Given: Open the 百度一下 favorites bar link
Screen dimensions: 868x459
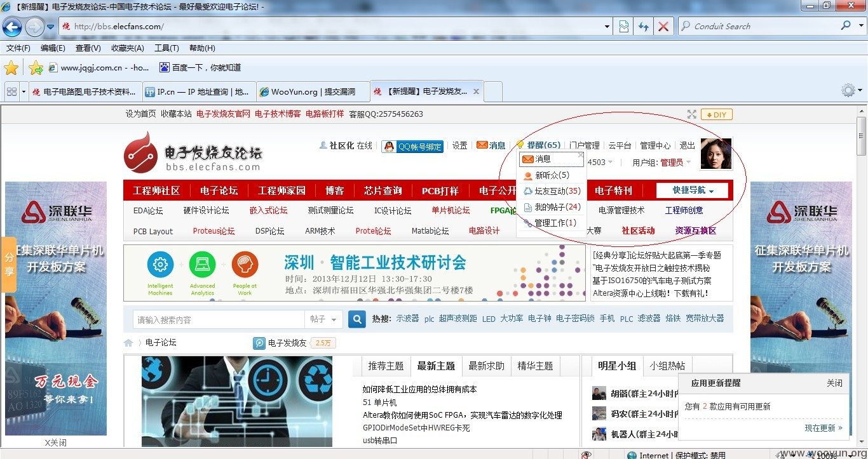Looking at the screenshot, I should (200, 67).
